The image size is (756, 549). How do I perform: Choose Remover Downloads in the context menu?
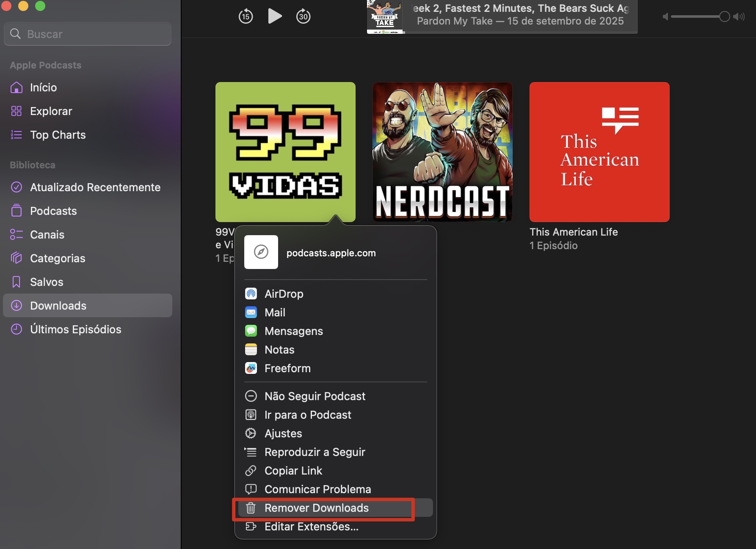point(317,508)
